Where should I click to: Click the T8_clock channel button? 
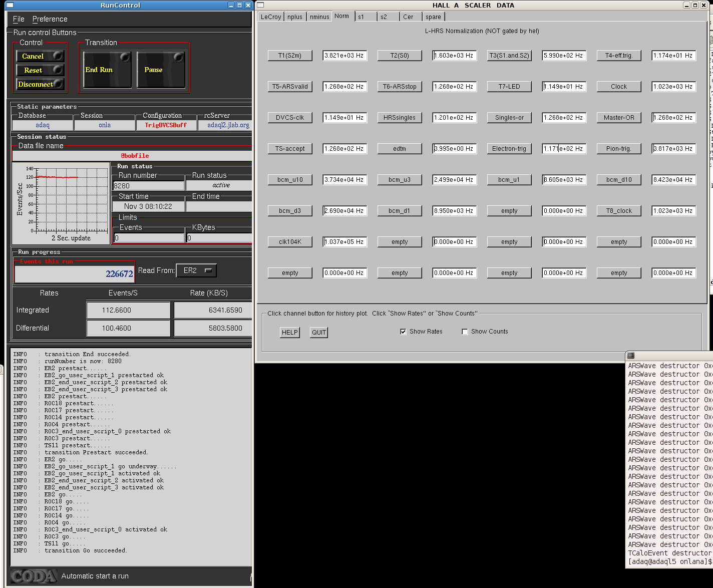click(619, 211)
